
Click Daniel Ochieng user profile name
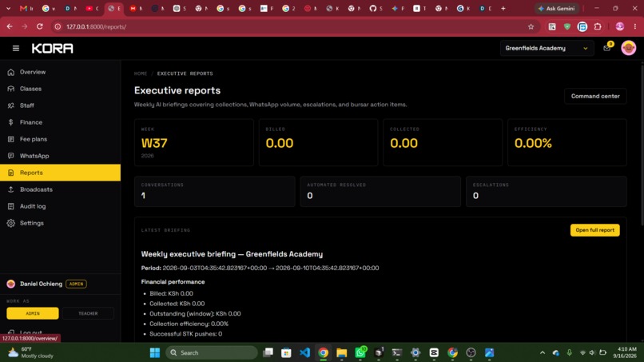tap(41, 284)
